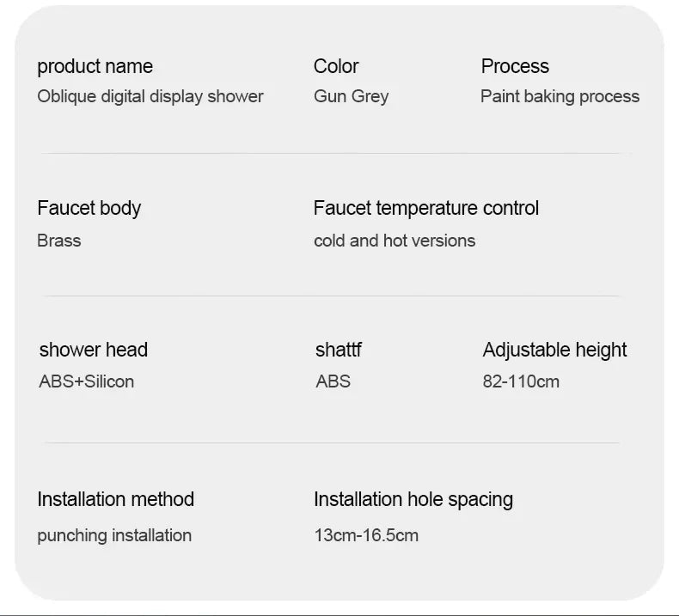Select the "cold and hot versions" text
This screenshot has width=679, height=616.
[x=395, y=241]
